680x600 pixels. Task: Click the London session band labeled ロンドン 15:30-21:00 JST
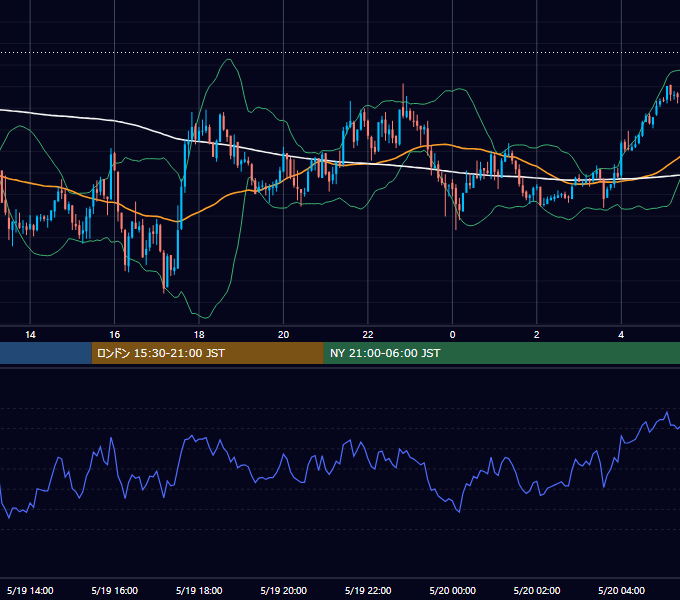pos(207,353)
